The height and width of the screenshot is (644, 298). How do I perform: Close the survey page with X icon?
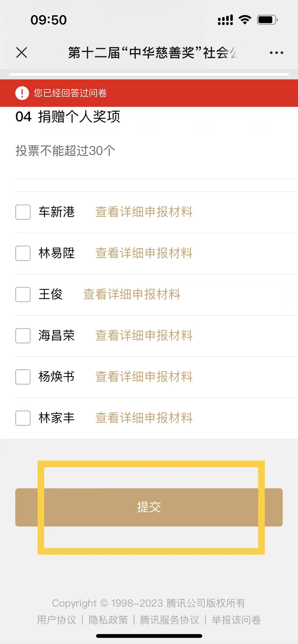21,53
